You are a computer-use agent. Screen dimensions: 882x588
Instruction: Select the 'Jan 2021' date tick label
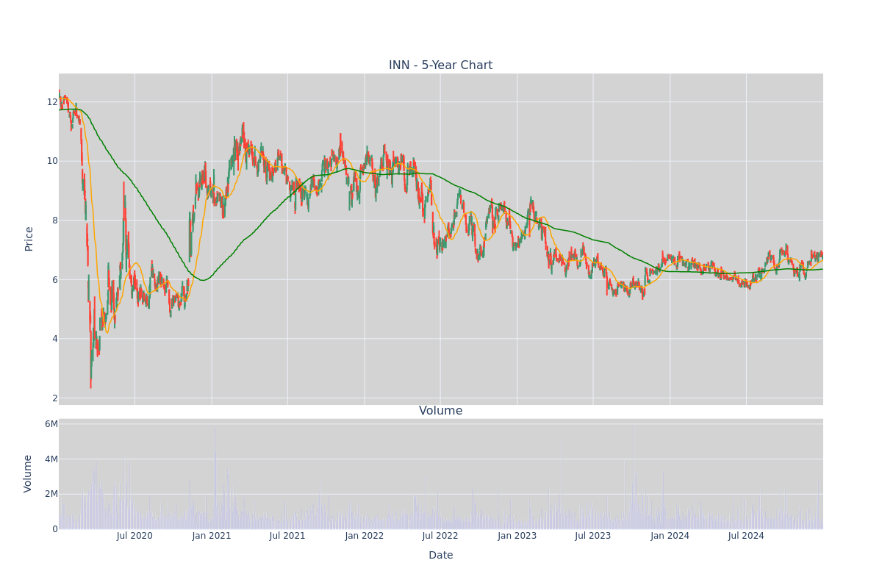212,536
